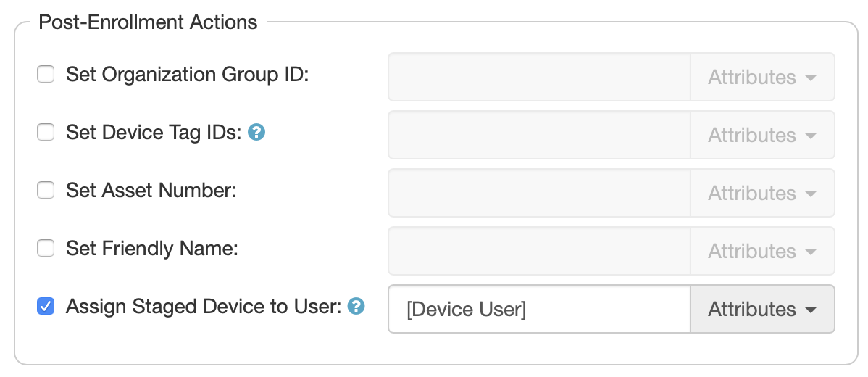Check the Set Asset Number checkbox
Screen dimensions: 868x377
[46, 191]
